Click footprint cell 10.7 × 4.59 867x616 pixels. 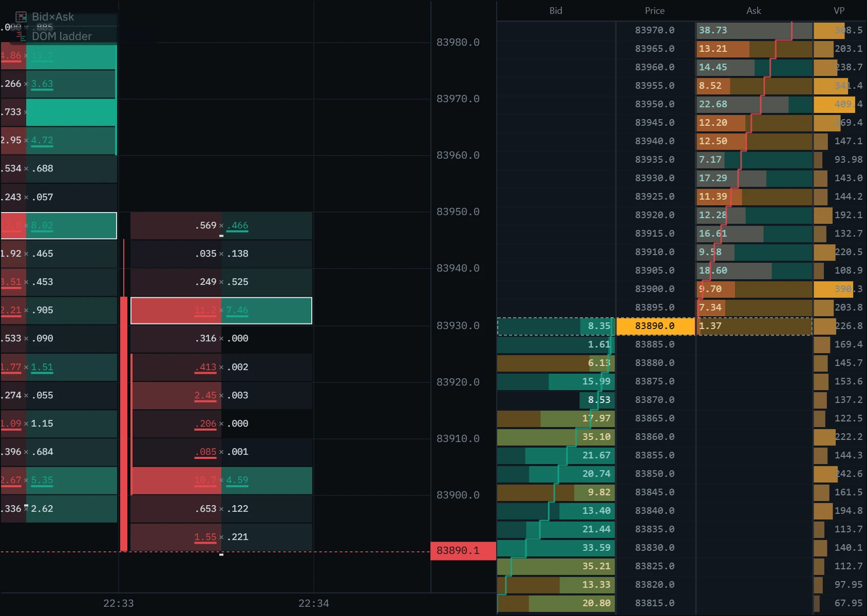[x=221, y=480]
